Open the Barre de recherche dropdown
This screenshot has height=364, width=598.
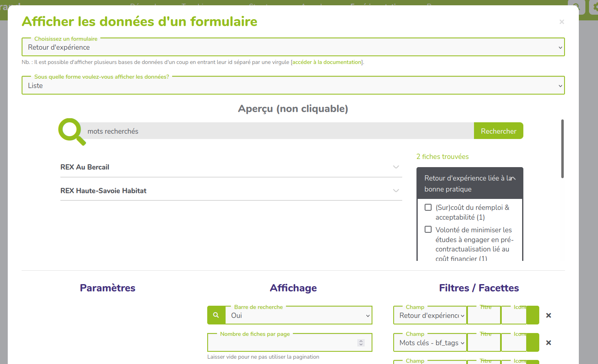[x=299, y=315]
